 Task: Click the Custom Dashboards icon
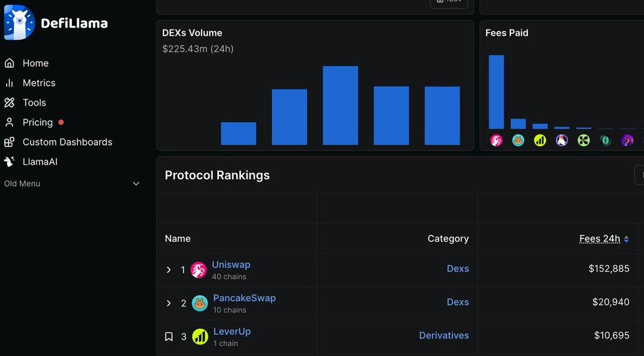9,142
